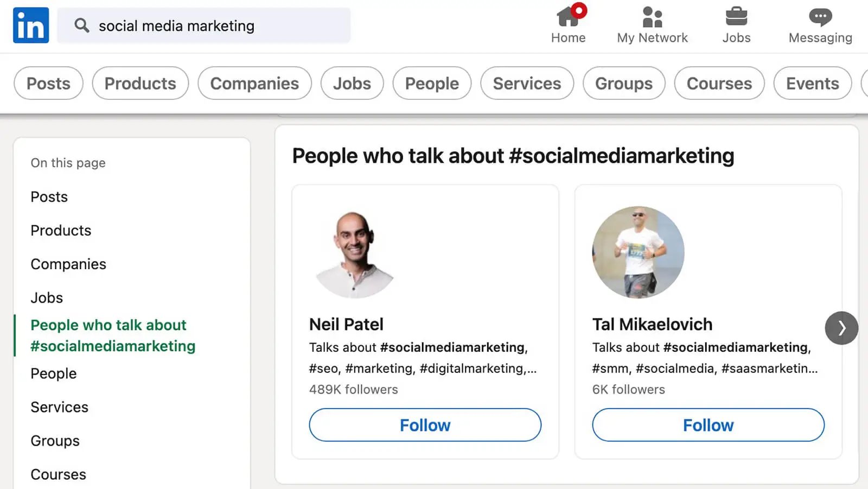
Task: Open Tal Mikaelovich's profile photo
Action: point(637,252)
